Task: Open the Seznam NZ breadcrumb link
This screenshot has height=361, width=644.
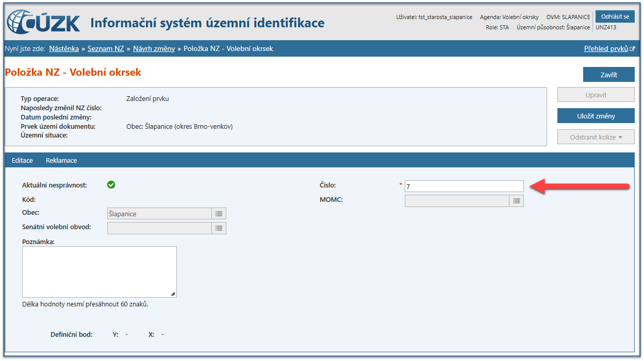Action: 106,48
